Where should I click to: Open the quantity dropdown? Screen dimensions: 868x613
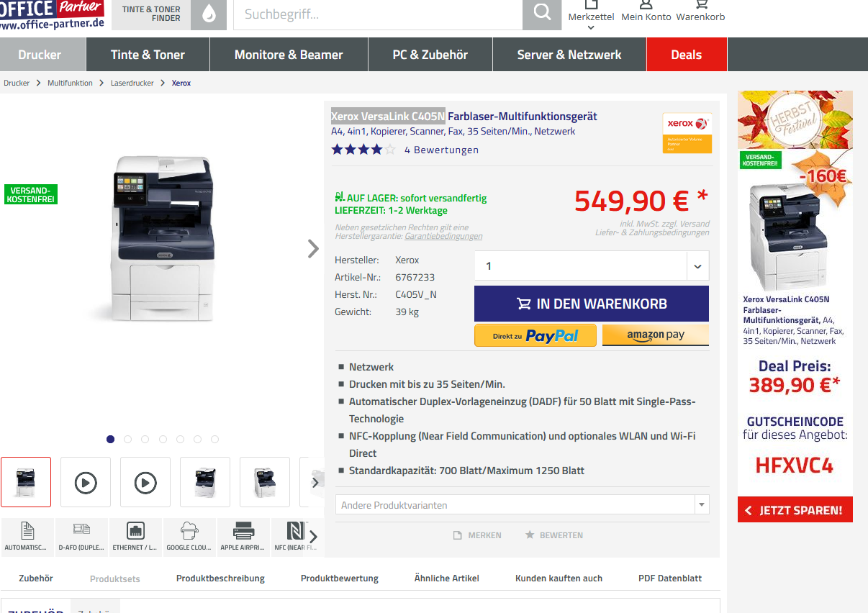coord(697,266)
